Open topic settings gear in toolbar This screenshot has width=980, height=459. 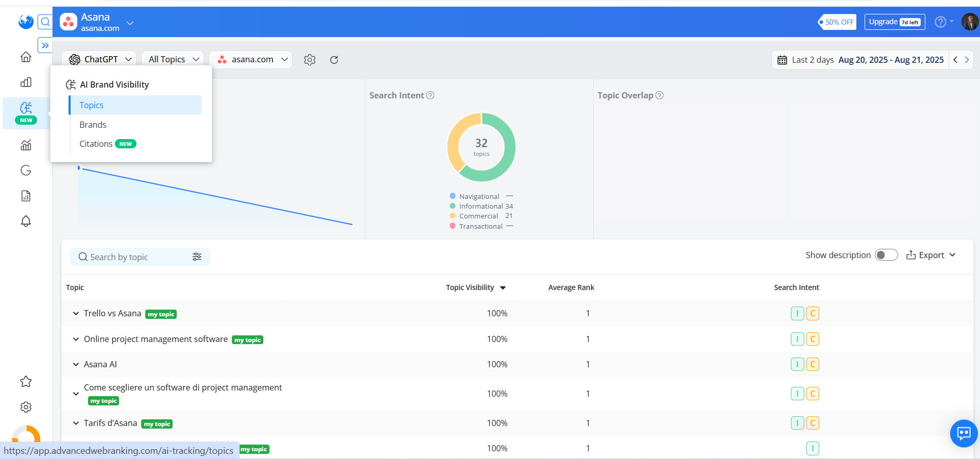click(310, 60)
